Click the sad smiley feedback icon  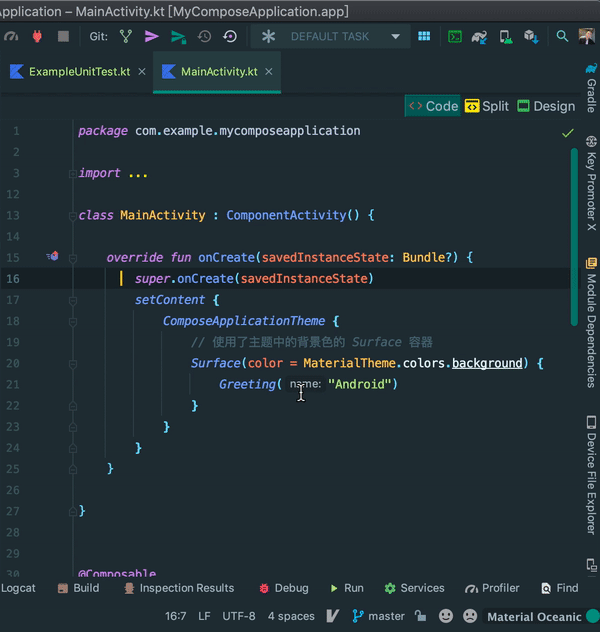[x=470, y=616]
